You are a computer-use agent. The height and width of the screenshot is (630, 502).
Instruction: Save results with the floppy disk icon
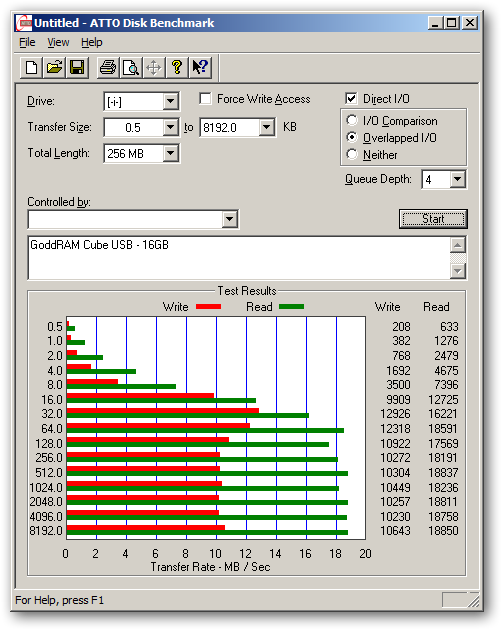pyautogui.click(x=77, y=67)
